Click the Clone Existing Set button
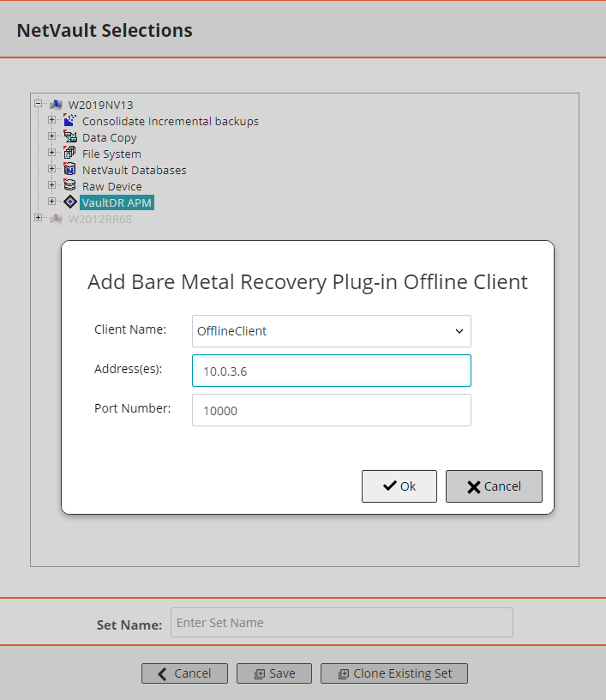 point(394,673)
